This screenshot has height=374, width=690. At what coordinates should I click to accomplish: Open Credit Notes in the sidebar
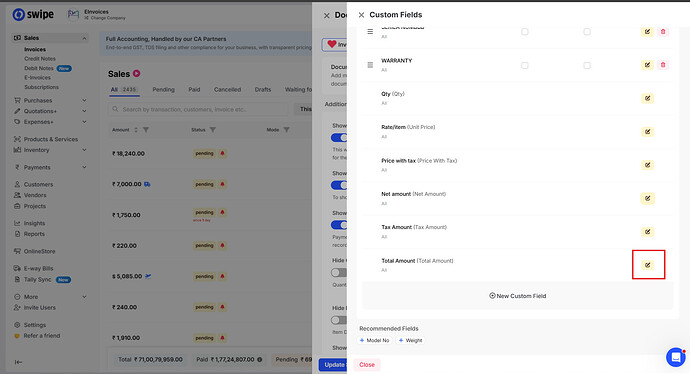pos(40,59)
